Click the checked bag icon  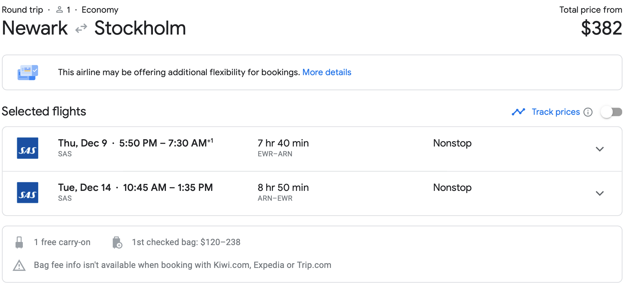click(x=117, y=243)
